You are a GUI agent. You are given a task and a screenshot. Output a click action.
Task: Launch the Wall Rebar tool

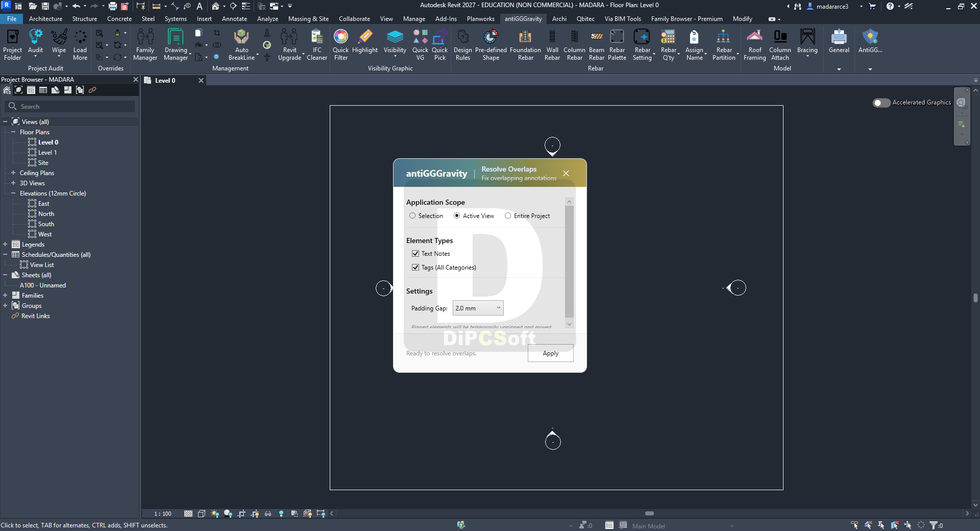tap(552, 45)
